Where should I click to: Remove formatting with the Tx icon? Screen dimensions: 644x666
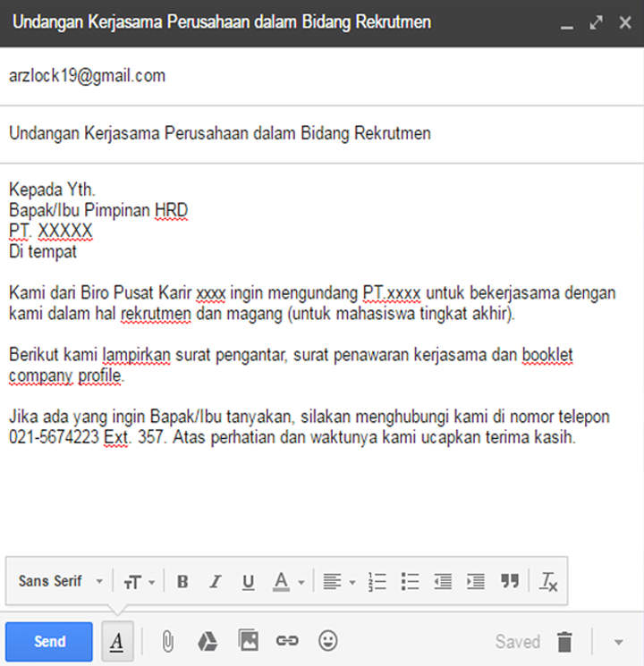(x=548, y=581)
